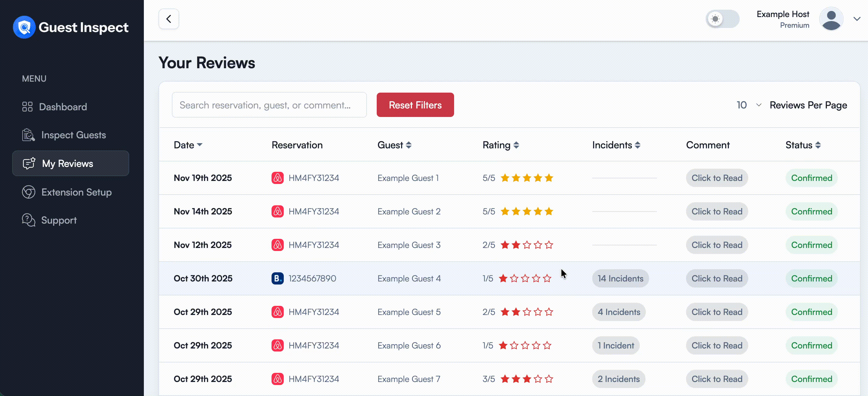Click the Booking.com icon for Example Guest 4
The height and width of the screenshot is (396, 868).
pyautogui.click(x=277, y=278)
